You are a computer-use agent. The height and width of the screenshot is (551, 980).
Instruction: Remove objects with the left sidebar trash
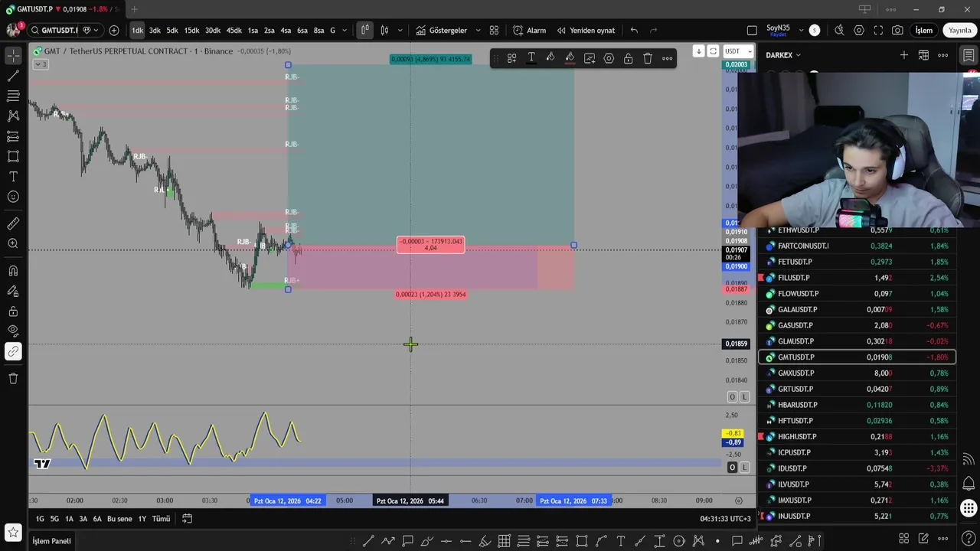coord(13,378)
